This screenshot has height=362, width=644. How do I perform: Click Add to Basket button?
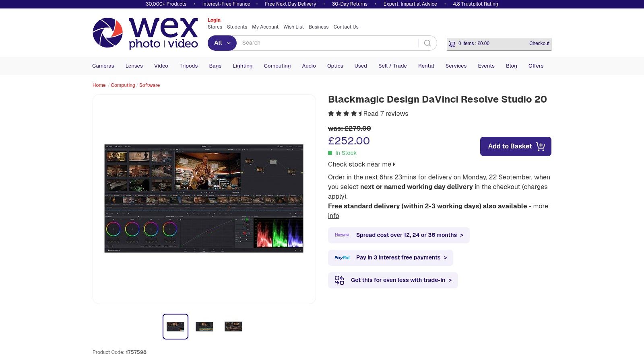(x=515, y=146)
